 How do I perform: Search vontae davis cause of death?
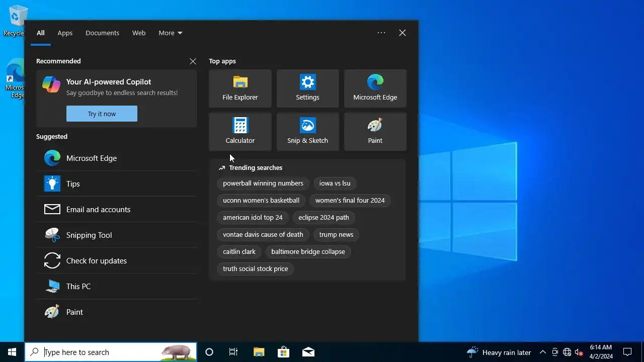point(263,235)
